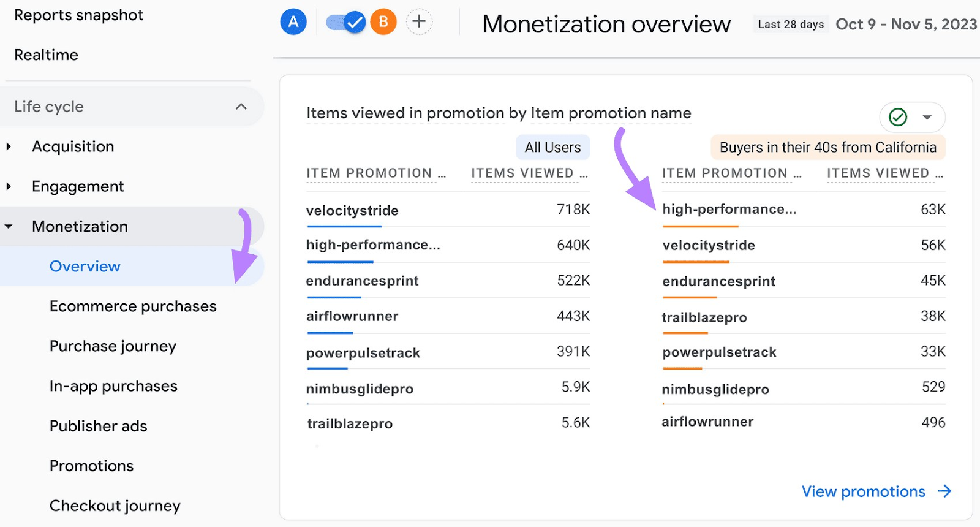Click the arrow icon beside View promotions
Viewport: 980px width, 527px height.
(944, 491)
